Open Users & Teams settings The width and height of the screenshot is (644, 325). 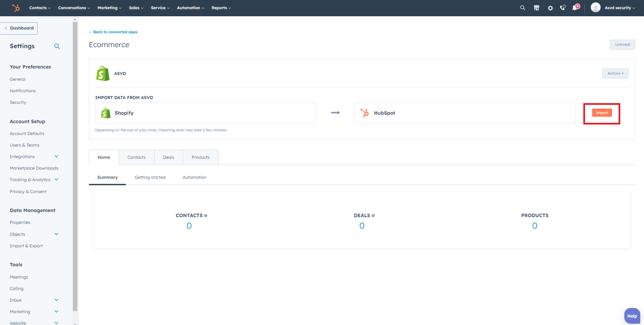point(25,145)
